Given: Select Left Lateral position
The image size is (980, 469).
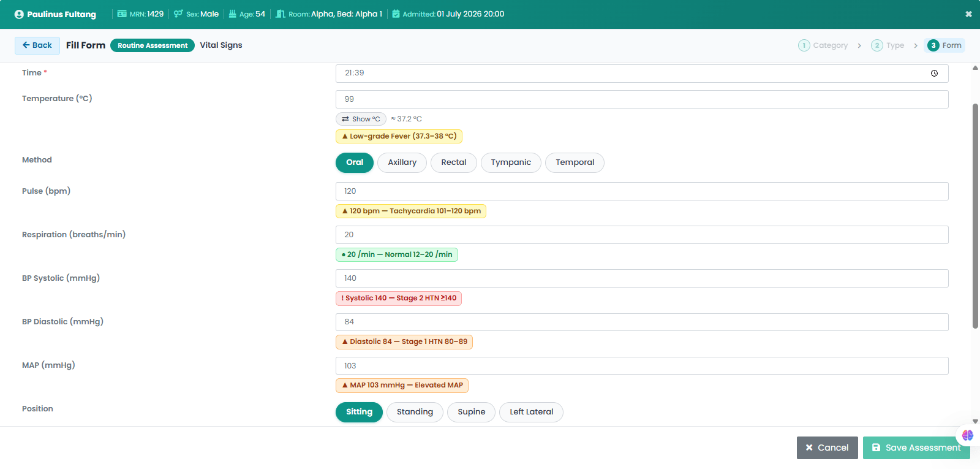Looking at the screenshot, I should pos(531,412).
